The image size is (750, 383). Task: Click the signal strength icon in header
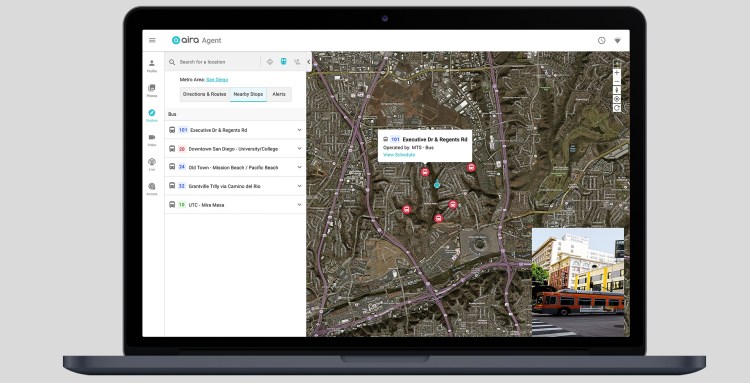click(x=618, y=41)
